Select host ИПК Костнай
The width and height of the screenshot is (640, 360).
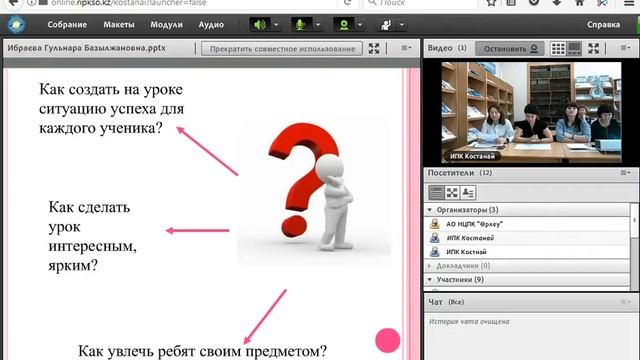[527, 252]
